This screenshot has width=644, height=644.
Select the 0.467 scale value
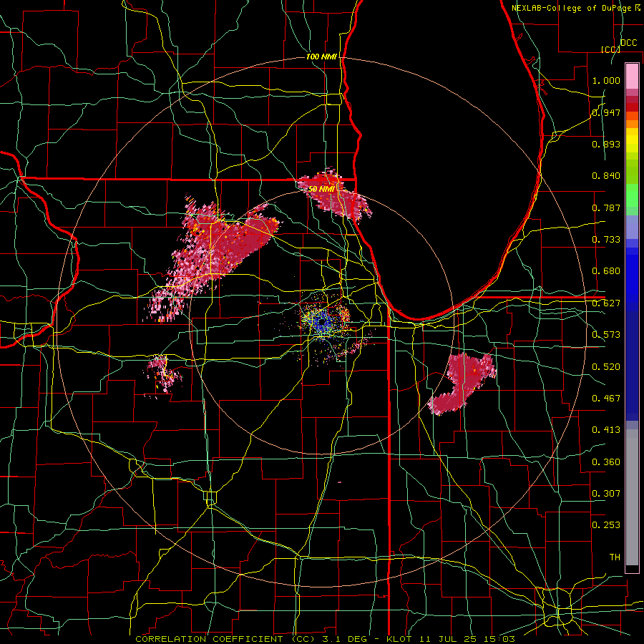click(606, 399)
